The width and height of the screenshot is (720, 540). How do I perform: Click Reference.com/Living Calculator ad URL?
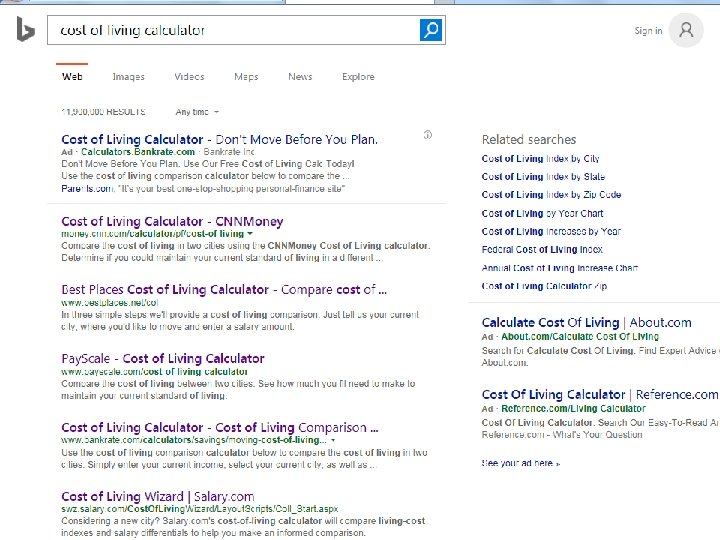tap(573, 409)
